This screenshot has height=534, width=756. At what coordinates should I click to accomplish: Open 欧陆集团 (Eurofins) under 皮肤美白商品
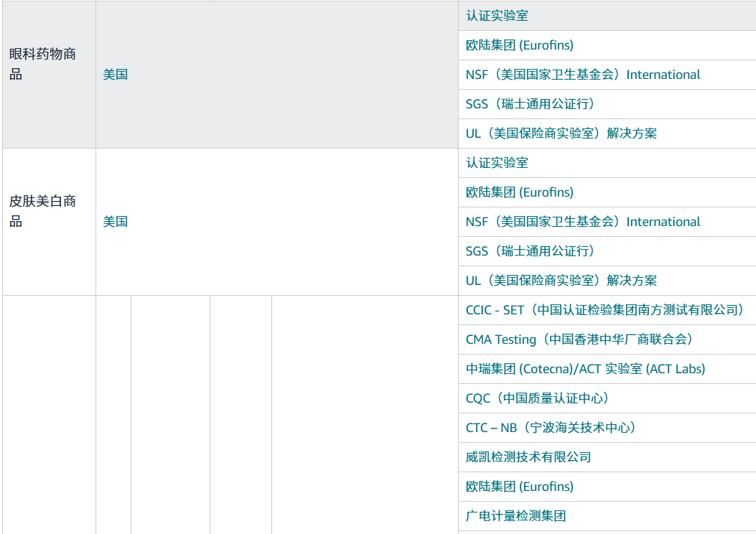click(x=519, y=192)
